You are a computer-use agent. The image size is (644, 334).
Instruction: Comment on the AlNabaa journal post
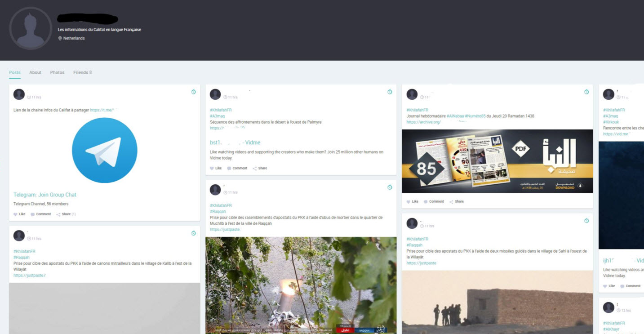(x=434, y=202)
